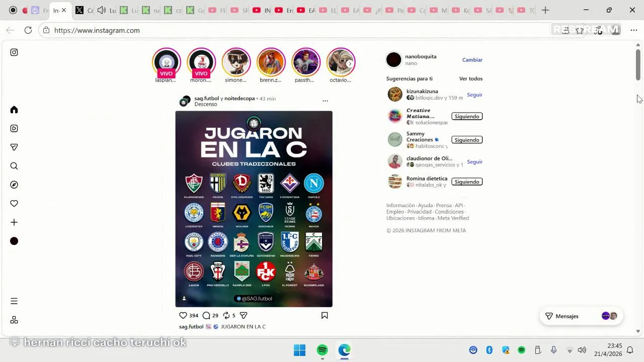Open simone... story
This screenshot has width=644, height=362.
(236, 62)
